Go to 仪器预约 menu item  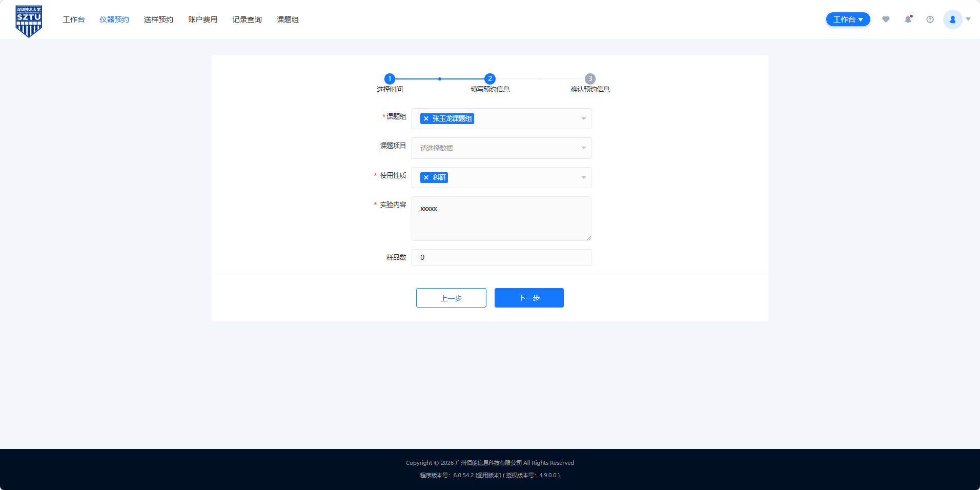(x=114, y=19)
